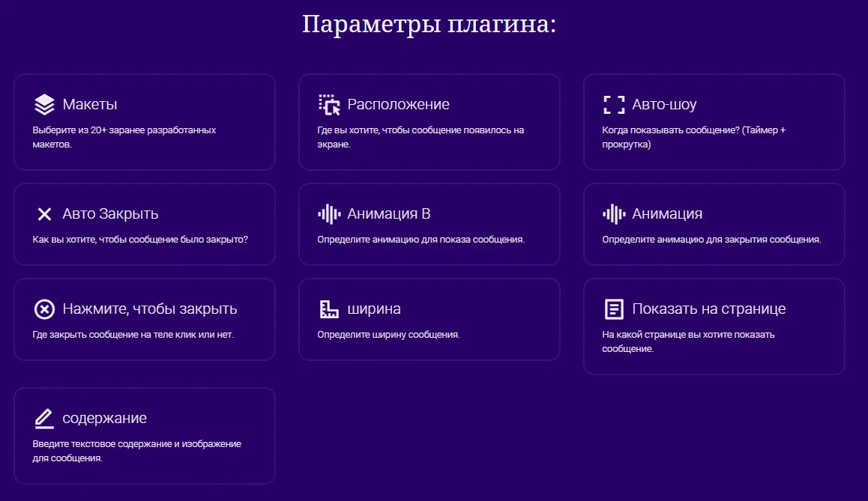Open the Авто-шоу title
Image resolution: width=868 pixels, height=501 pixels.
[x=664, y=104]
